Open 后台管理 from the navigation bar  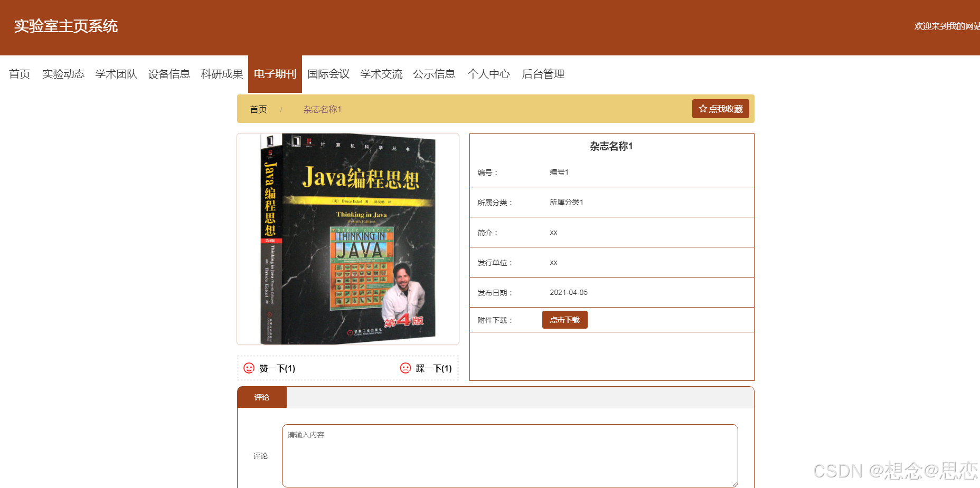pos(543,74)
